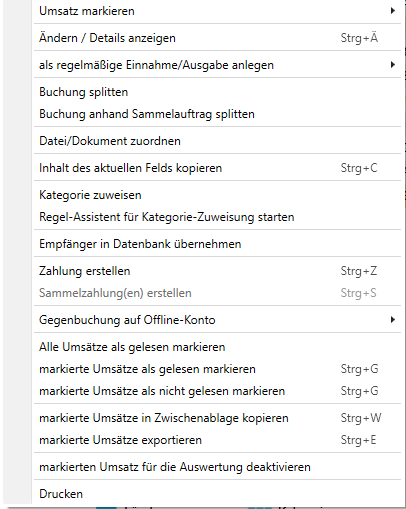Viewport: 406px width, 509px height.
Task: Expand Gegenbuchung auf Offline-Konto submenu arrow
Action: click(x=393, y=320)
